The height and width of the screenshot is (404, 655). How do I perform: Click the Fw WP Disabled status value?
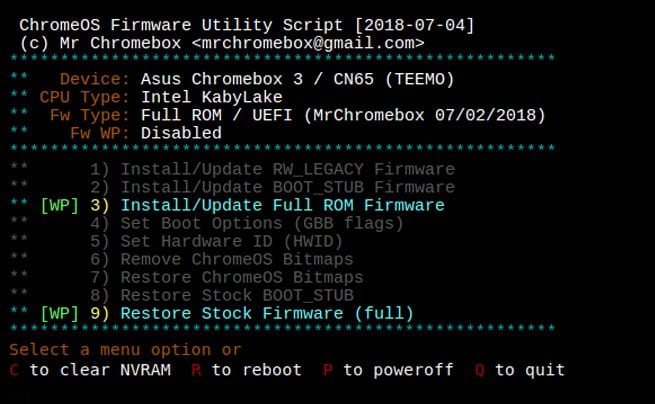pos(181,133)
